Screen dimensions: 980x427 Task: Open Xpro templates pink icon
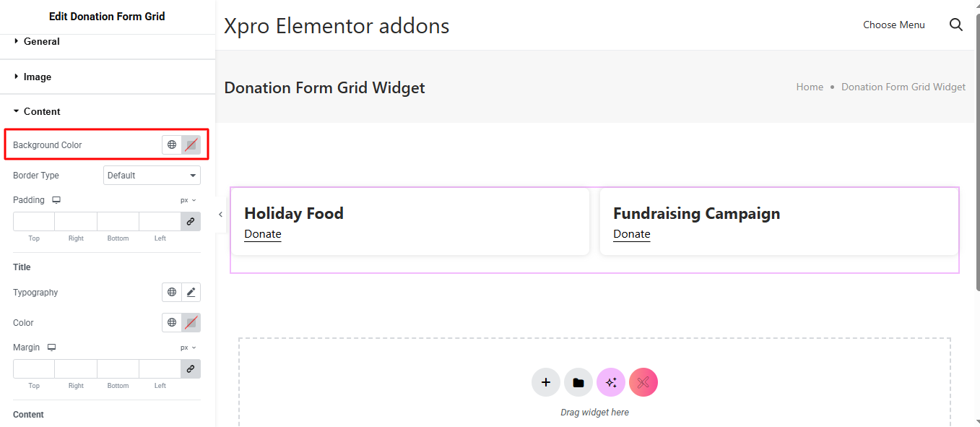643,382
